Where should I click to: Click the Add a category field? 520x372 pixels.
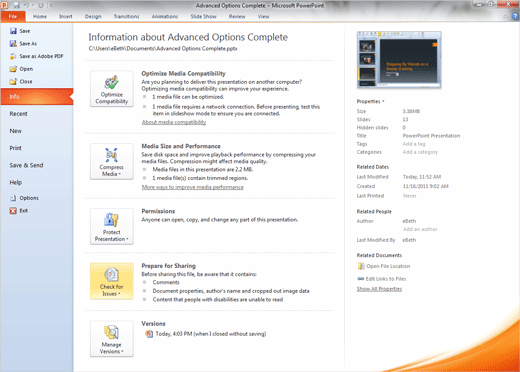(x=420, y=152)
